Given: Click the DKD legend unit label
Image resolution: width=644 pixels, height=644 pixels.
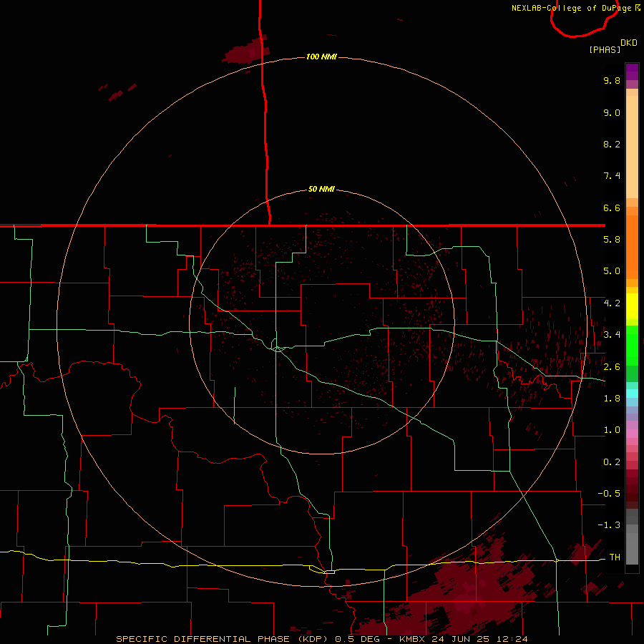Looking at the screenshot, I should 629,43.
